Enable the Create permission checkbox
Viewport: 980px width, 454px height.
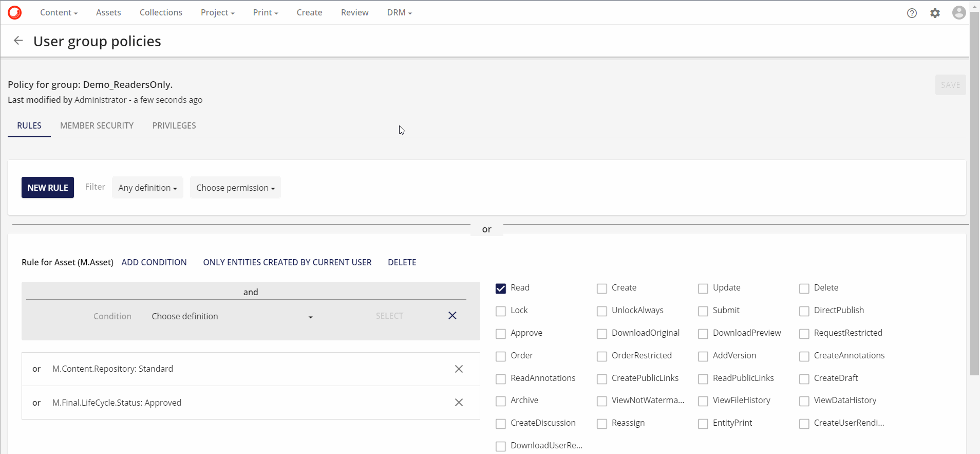pyautogui.click(x=602, y=288)
